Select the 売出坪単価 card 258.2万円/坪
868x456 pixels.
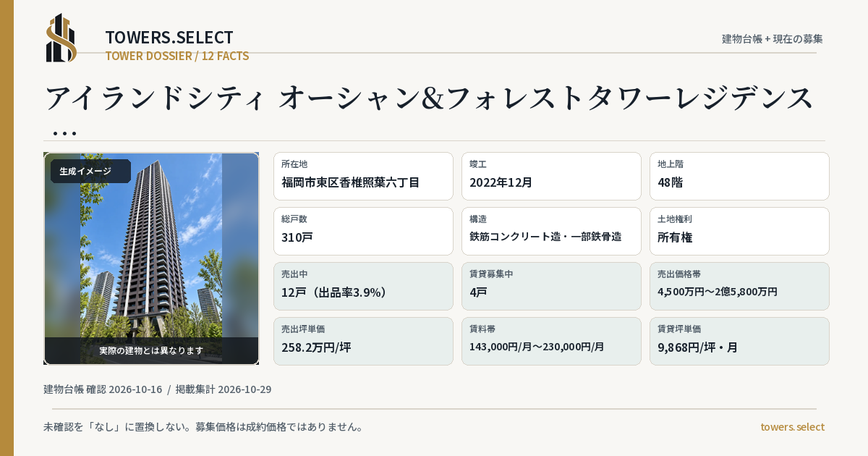pos(363,341)
